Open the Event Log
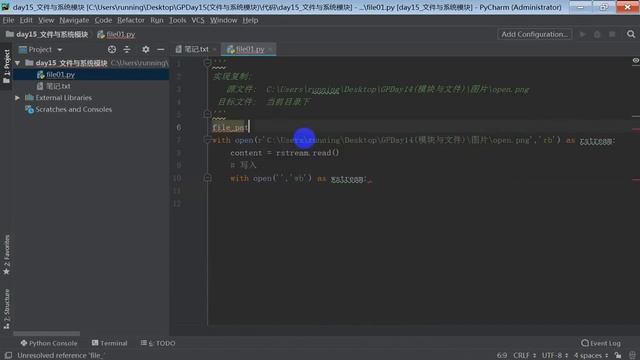640x360 pixels. [x=601, y=343]
